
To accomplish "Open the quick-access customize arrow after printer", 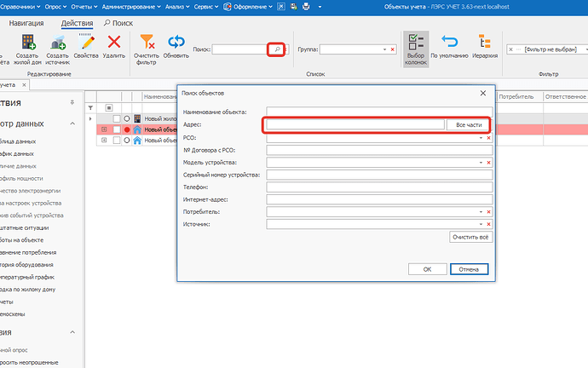I will click(x=320, y=7).
